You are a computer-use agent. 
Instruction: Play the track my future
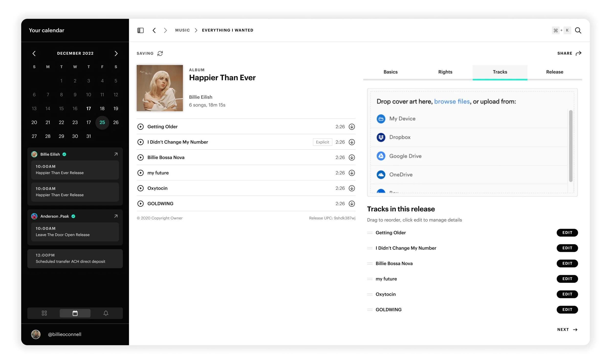[140, 173]
